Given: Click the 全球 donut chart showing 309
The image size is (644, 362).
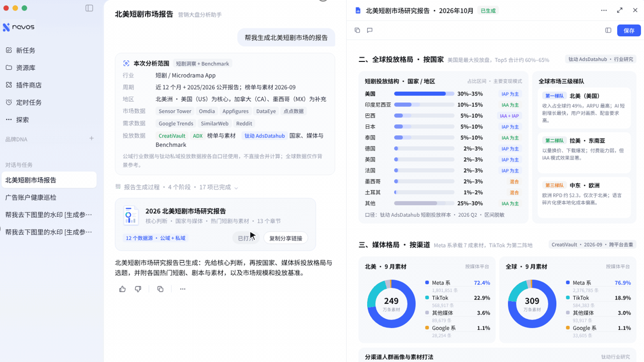Looking at the screenshot, I should [532, 304].
